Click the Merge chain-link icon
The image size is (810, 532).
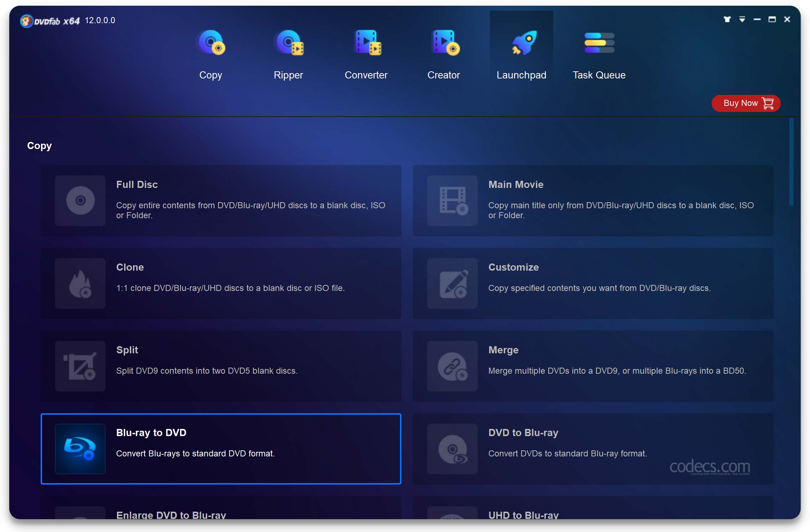point(452,366)
